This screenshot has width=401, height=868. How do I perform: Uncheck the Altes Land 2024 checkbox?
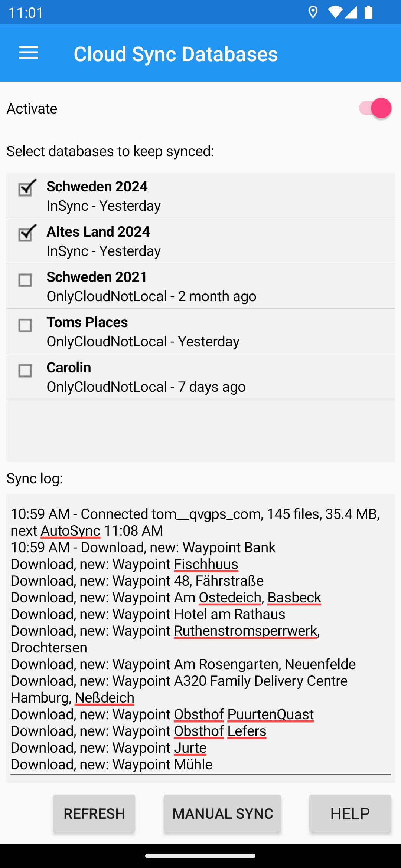point(26,233)
